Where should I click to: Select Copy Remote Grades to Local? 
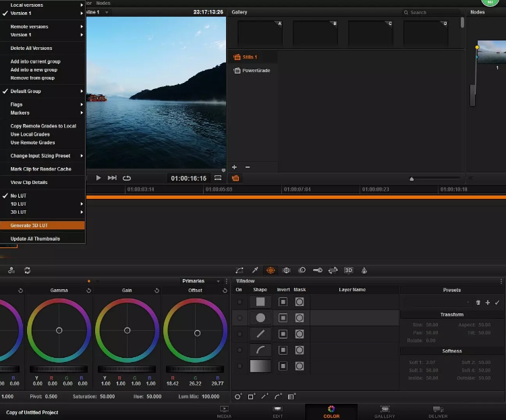tap(43, 126)
